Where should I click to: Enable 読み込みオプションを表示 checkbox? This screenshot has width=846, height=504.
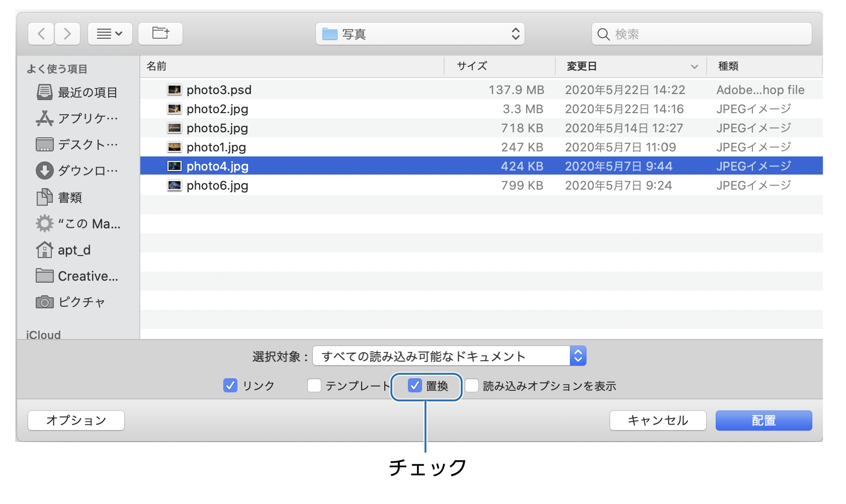click(471, 385)
